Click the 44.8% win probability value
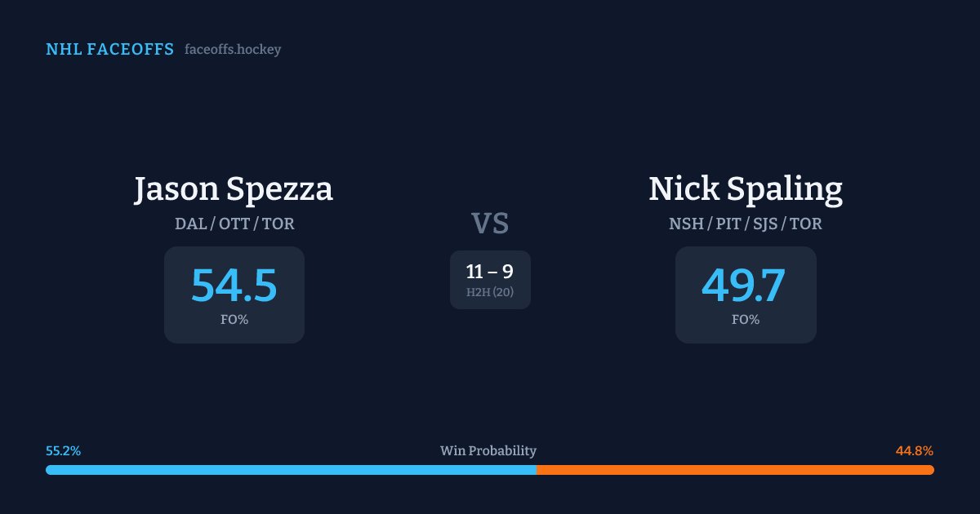Screen dimensions: 980x514 pos(915,451)
